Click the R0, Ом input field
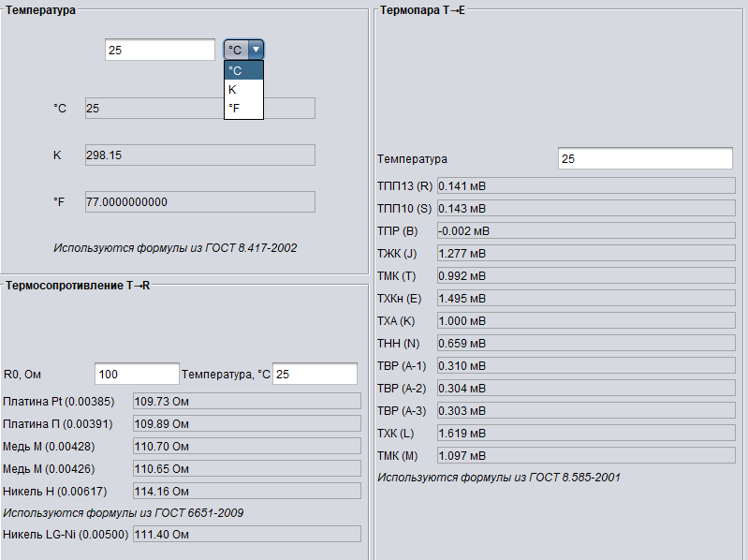The width and height of the screenshot is (748, 560). 137,375
